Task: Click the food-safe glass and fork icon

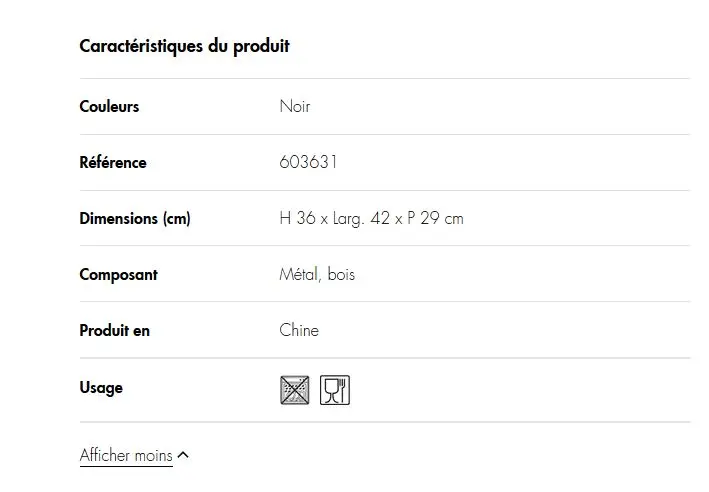Action: (335, 390)
